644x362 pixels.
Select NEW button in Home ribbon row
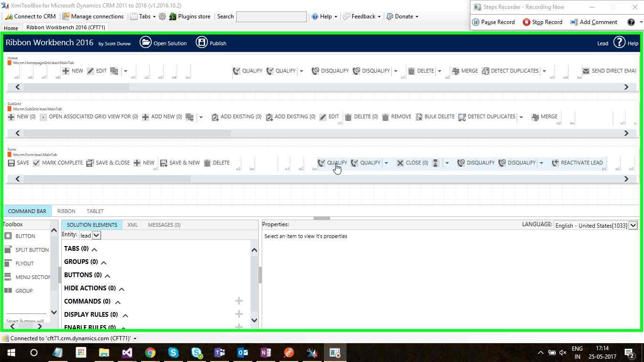(72, 71)
